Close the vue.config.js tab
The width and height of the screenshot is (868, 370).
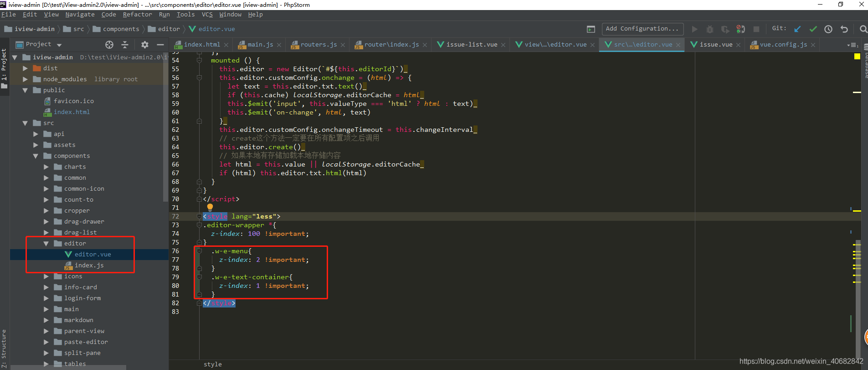click(813, 45)
